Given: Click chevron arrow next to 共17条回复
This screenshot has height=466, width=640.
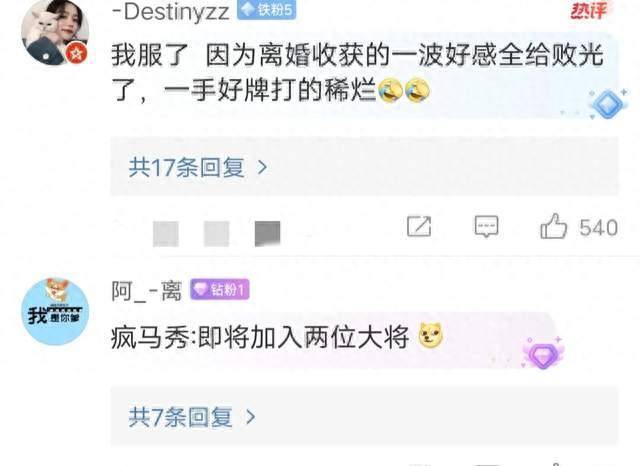Looking at the screenshot, I should [x=262, y=167].
